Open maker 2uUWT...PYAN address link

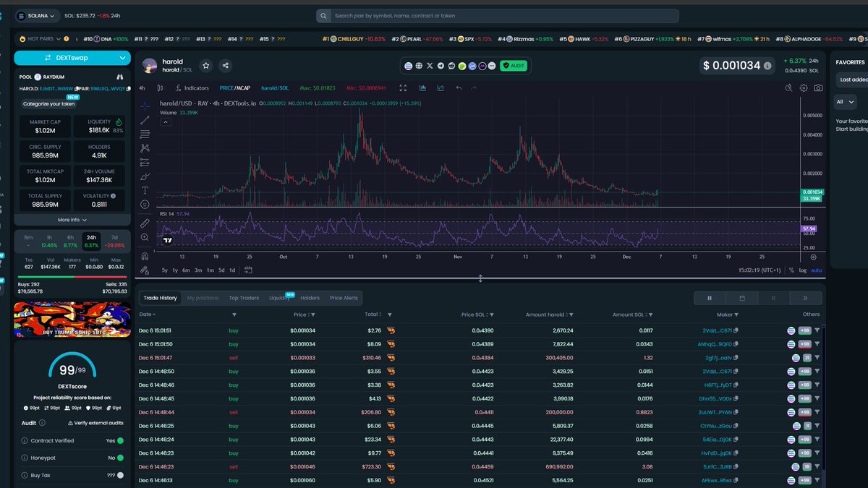tap(717, 412)
